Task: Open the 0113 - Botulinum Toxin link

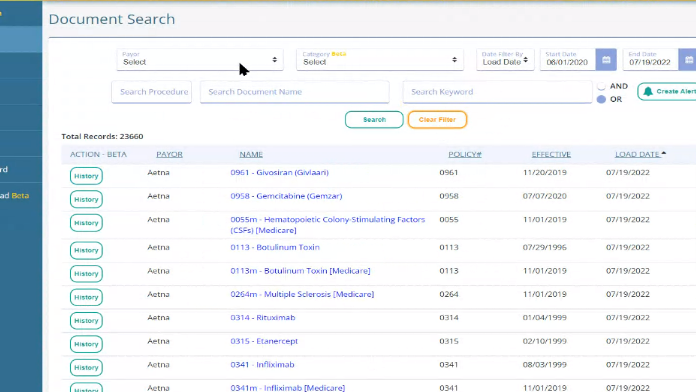Action: point(275,248)
